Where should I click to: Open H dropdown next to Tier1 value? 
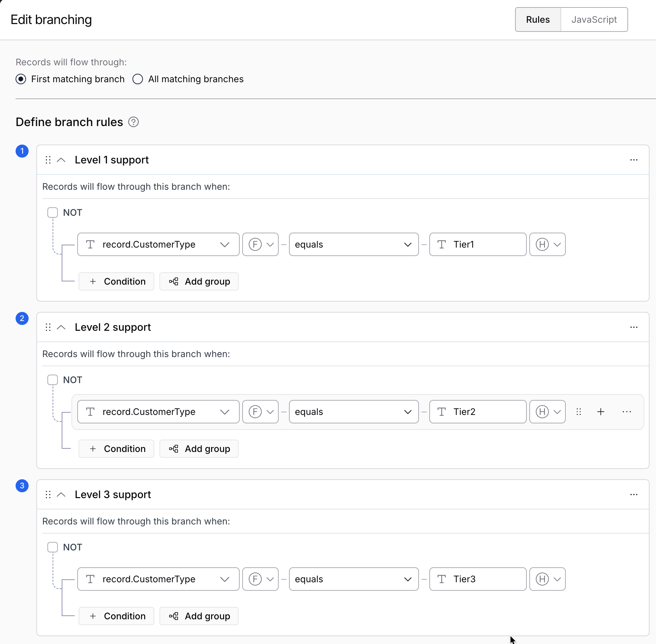click(x=547, y=245)
